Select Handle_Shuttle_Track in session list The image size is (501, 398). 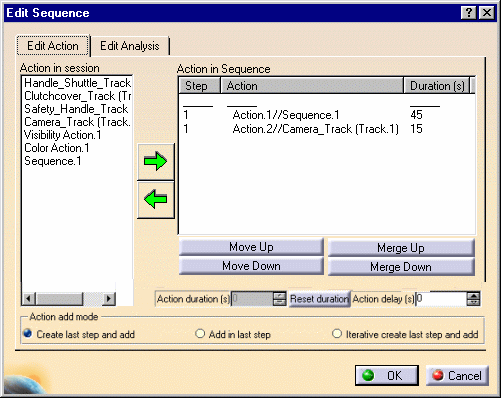77,83
